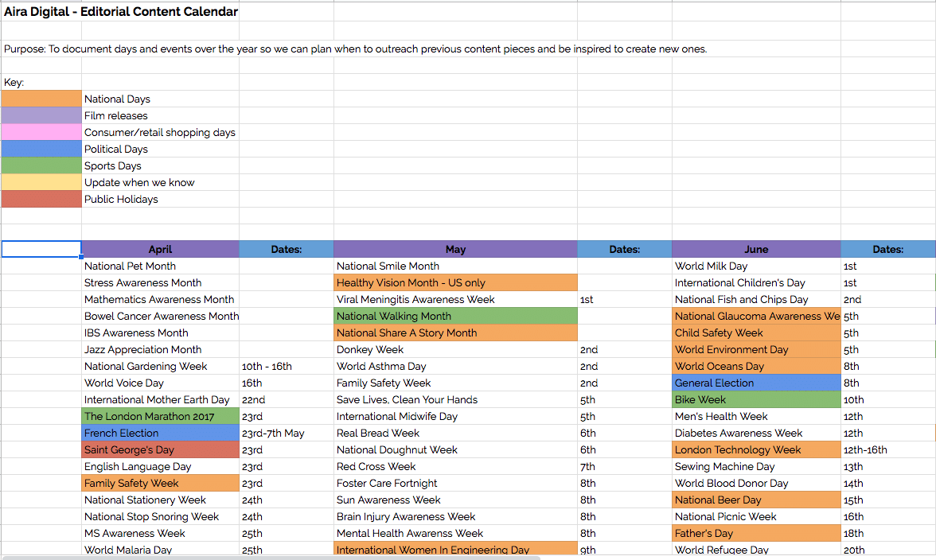This screenshot has height=560, width=936.
Task: Select the English Language Day cell
Action: click(160, 466)
